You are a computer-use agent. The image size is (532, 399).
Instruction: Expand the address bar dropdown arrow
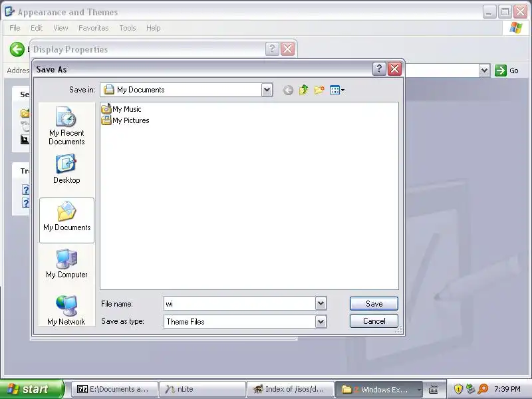pos(485,70)
